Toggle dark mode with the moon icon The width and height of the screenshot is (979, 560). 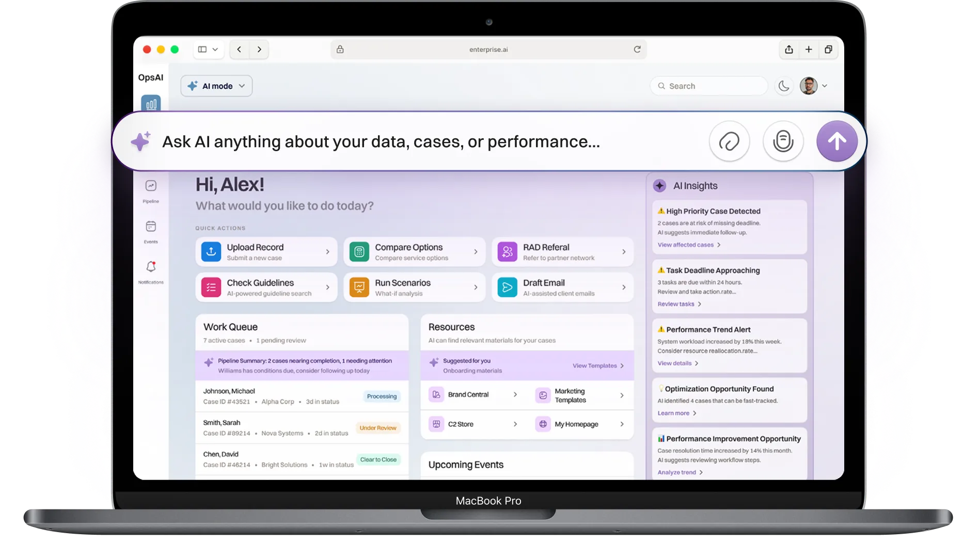pos(784,86)
